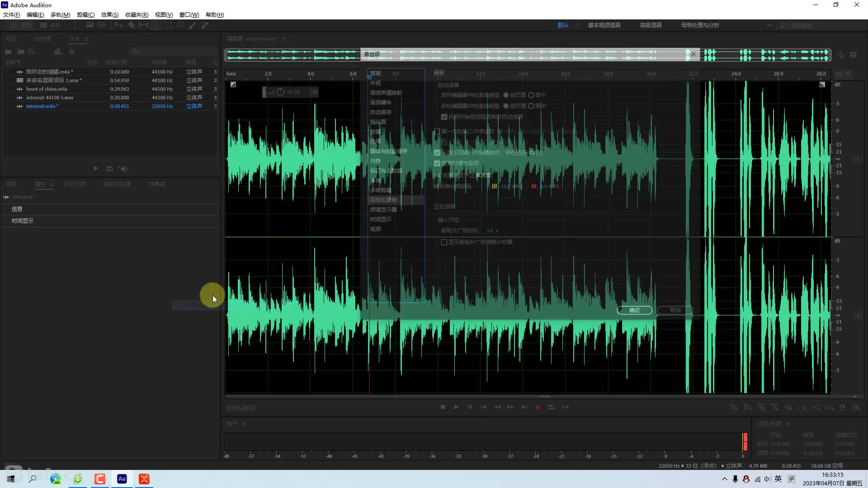
Task: Click the red Record button
Action: tap(538, 407)
